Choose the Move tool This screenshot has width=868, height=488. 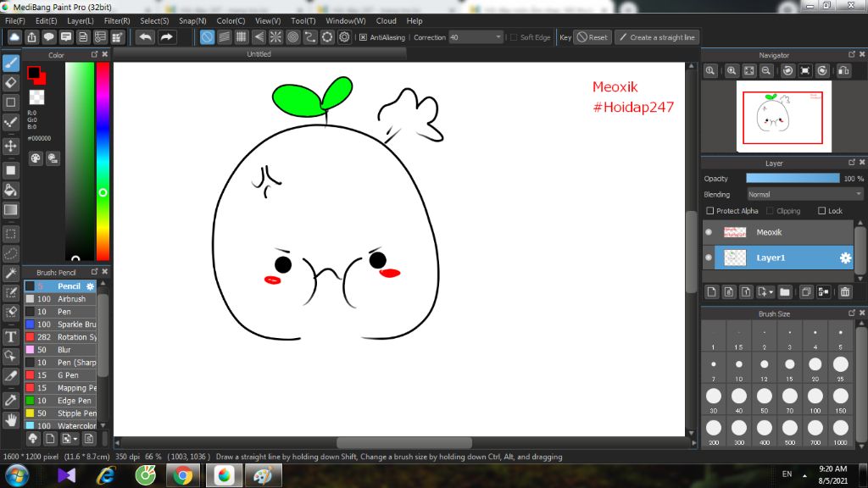click(10, 146)
